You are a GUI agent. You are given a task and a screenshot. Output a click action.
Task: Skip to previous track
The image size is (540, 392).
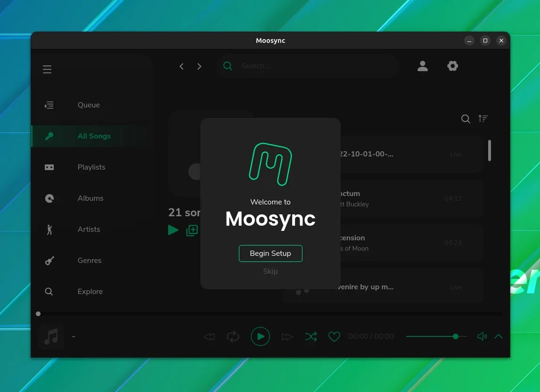pos(209,336)
